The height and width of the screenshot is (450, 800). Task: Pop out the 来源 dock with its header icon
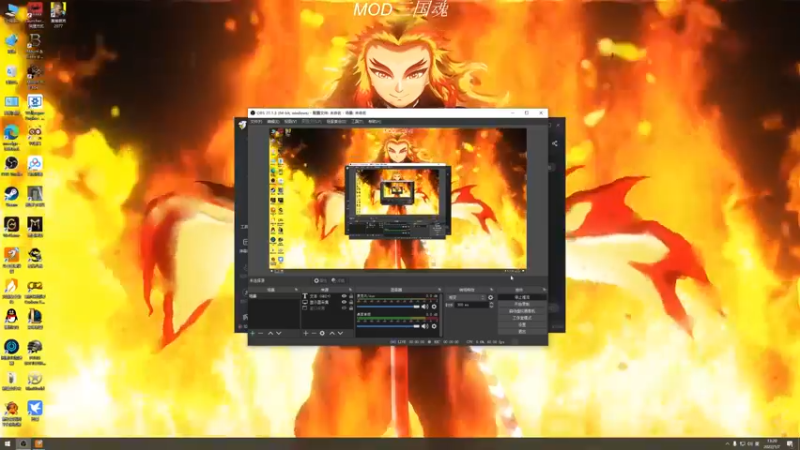(351, 289)
